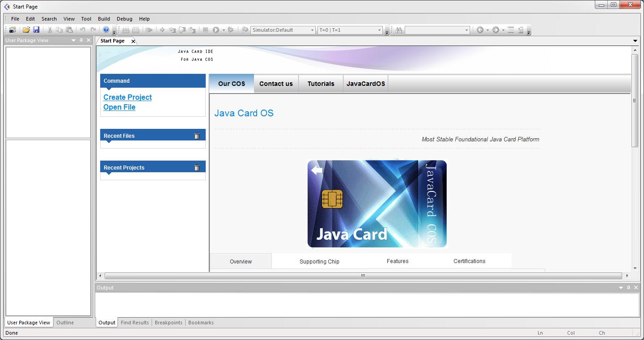This screenshot has width=644, height=340.
Task: Click the last icon in the navigation toolbar
Action: click(521, 30)
